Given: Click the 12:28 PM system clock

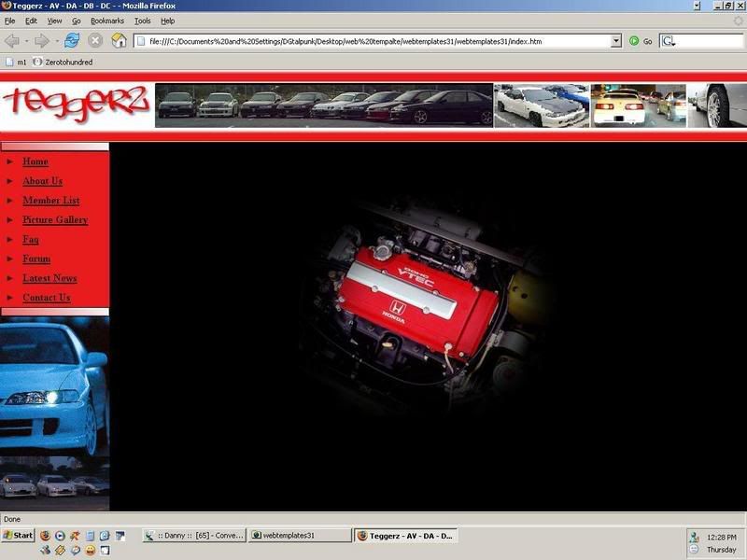Looking at the screenshot, I should point(721,538).
